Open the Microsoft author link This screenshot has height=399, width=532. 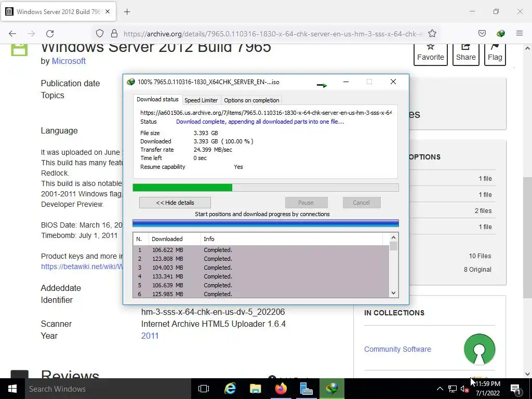(69, 61)
